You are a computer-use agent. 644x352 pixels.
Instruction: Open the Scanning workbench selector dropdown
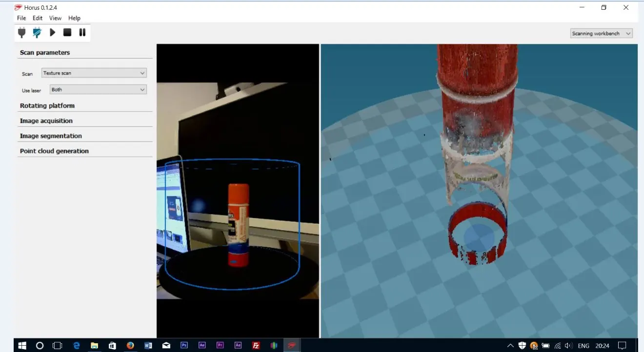tap(602, 34)
